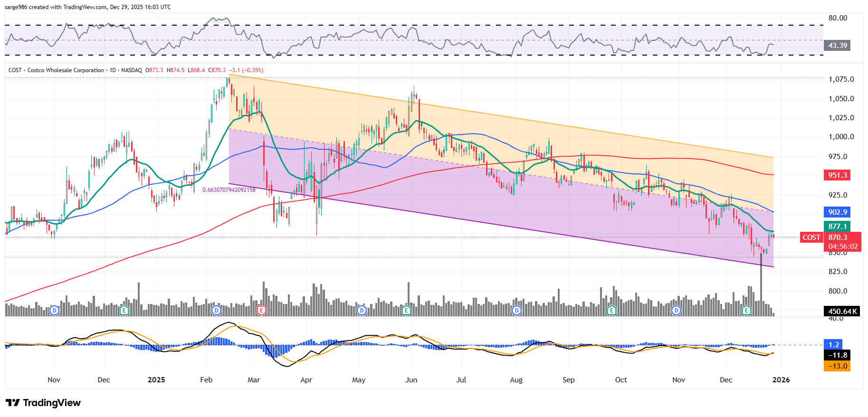The width and height of the screenshot is (868, 417).
Task: Click the green 877.1 moving average label
Action: (x=837, y=227)
